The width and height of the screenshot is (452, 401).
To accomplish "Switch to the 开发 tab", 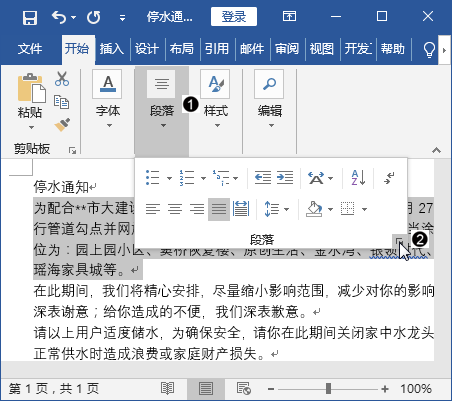I will pyautogui.click(x=358, y=49).
